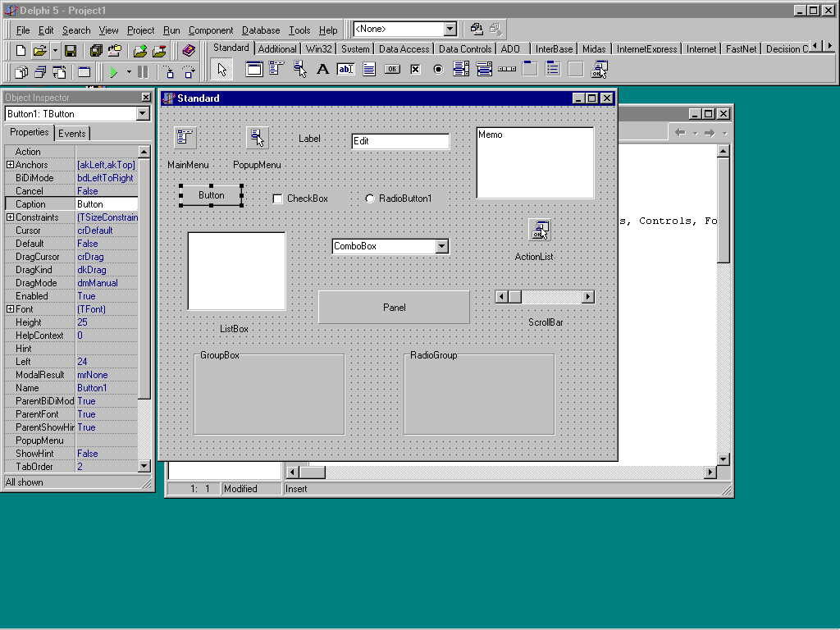Expand the Constraints property
The image size is (840, 630).
[10, 217]
